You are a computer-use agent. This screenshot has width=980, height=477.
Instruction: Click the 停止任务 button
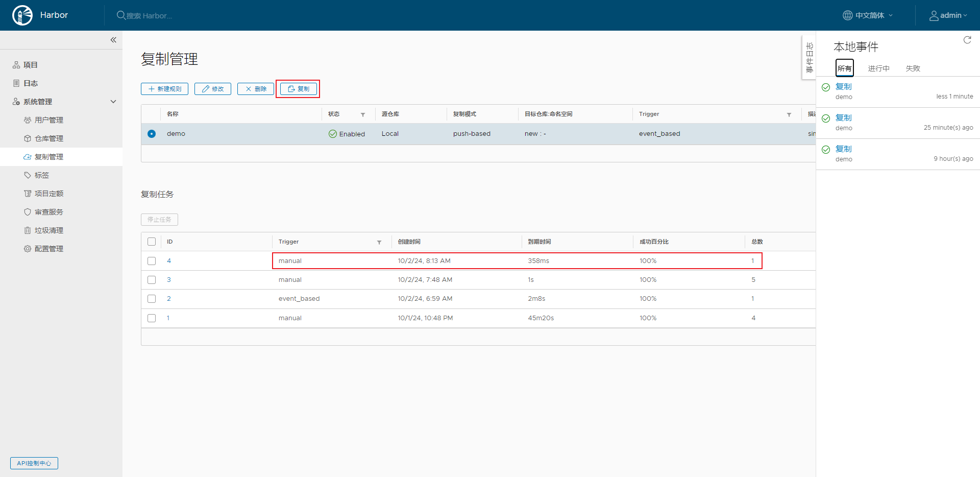(159, 220)
